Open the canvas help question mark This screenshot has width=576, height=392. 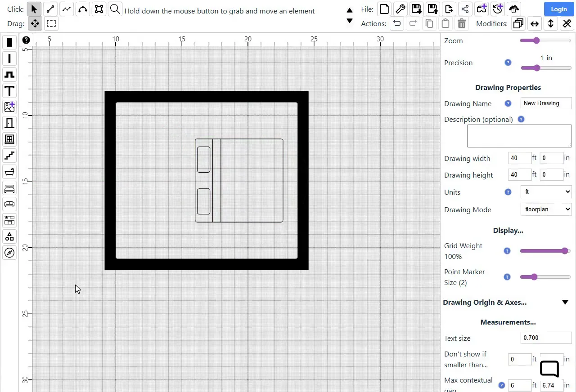26,40
